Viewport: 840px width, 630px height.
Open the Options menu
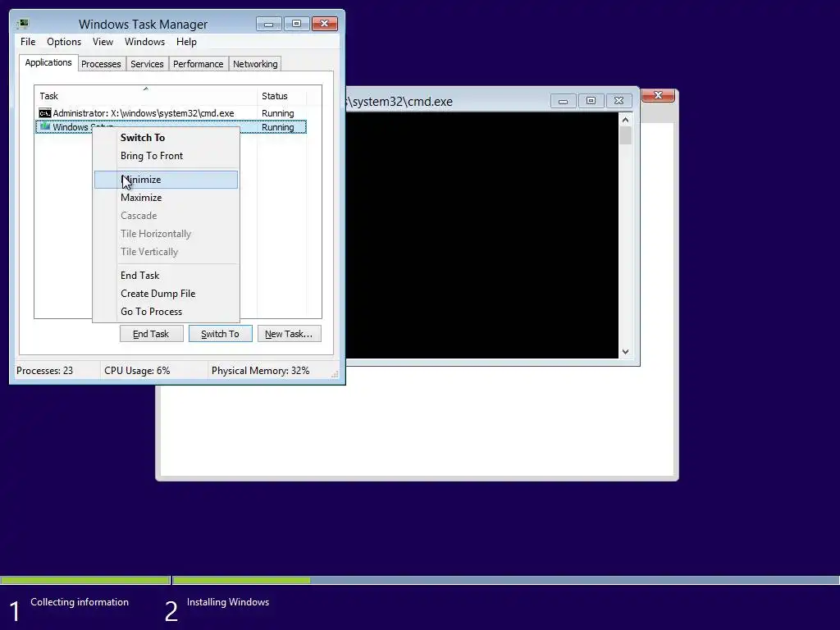[64, 42]
